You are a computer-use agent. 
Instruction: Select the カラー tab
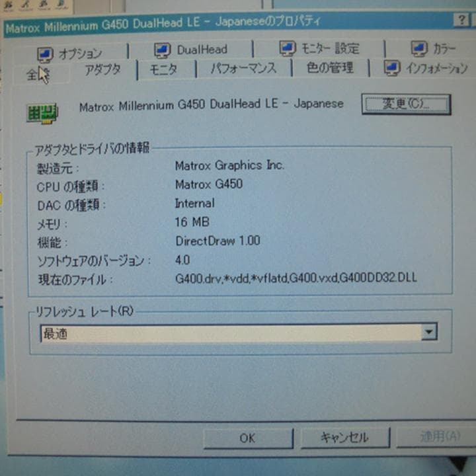click(434, 48)
